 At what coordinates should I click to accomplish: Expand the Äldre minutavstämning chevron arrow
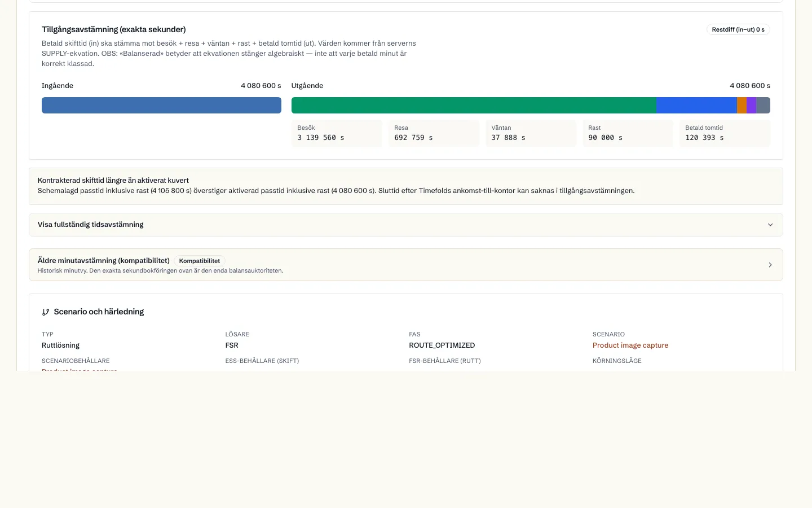coord(770,265)
